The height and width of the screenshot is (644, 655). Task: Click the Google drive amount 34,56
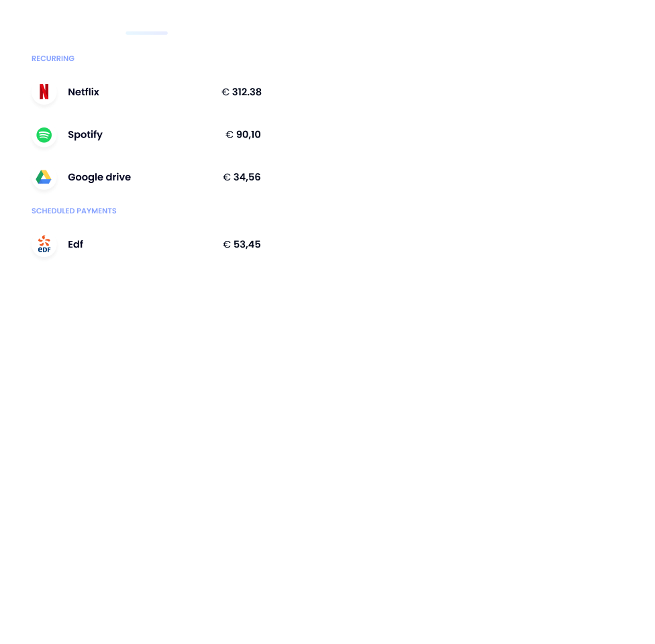pyautogui.click(x=247, y=177)
